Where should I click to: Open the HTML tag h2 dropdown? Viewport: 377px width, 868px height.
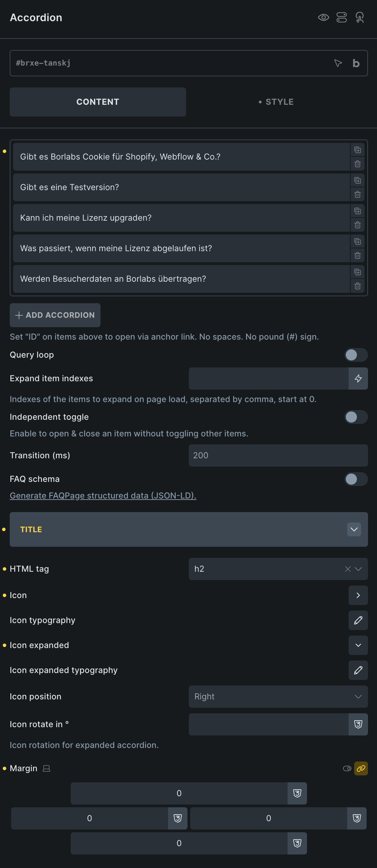(x=358, y=569)
